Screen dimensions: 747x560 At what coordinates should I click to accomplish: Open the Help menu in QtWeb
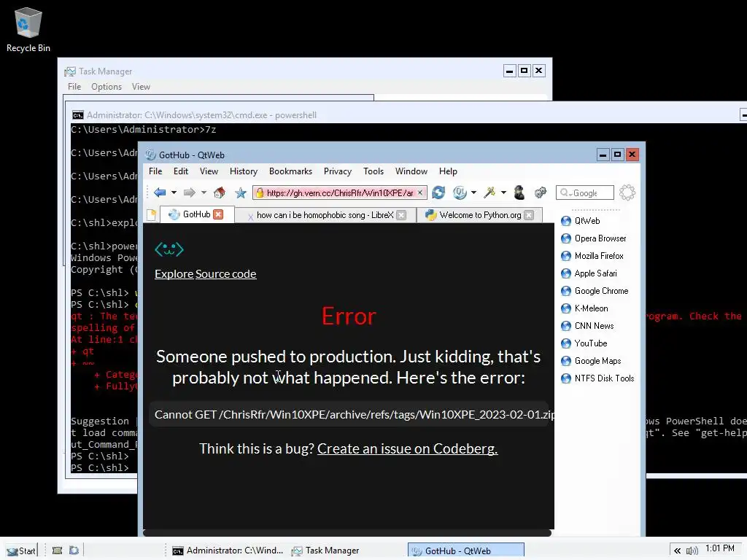pos(448,171)
